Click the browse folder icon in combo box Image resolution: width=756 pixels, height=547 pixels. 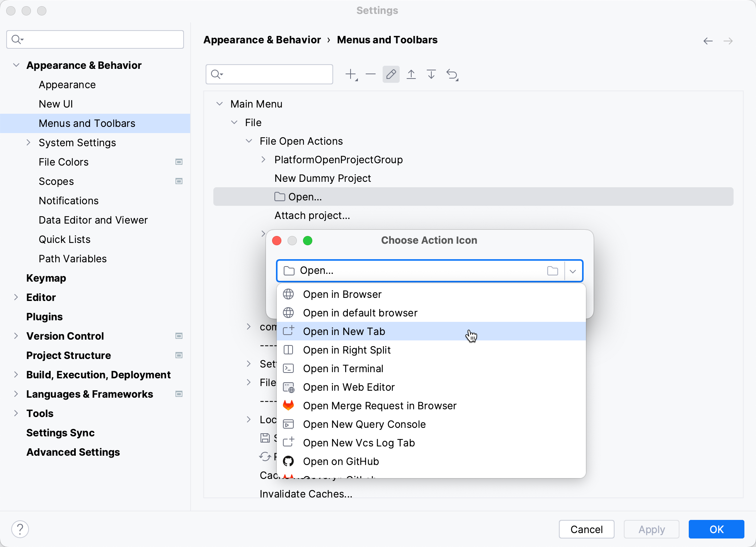[553, 271]
